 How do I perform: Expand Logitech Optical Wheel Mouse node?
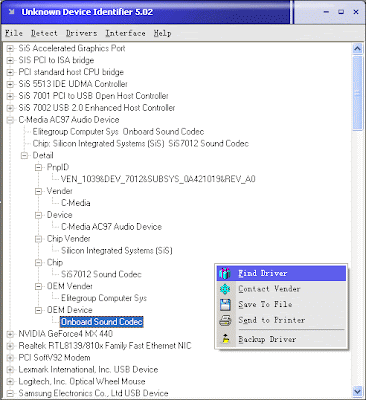click(10, 382)
